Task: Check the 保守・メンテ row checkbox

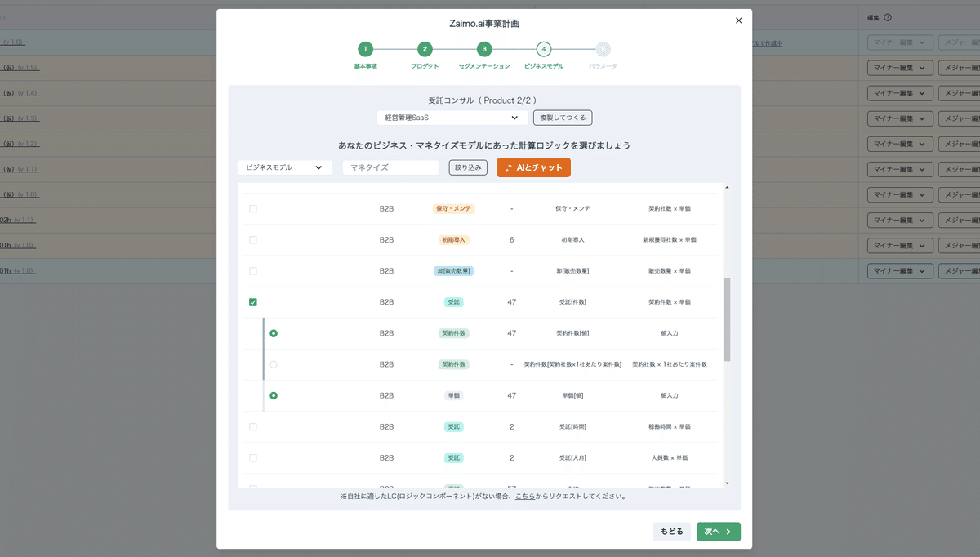Action: (x=253, y=208)
